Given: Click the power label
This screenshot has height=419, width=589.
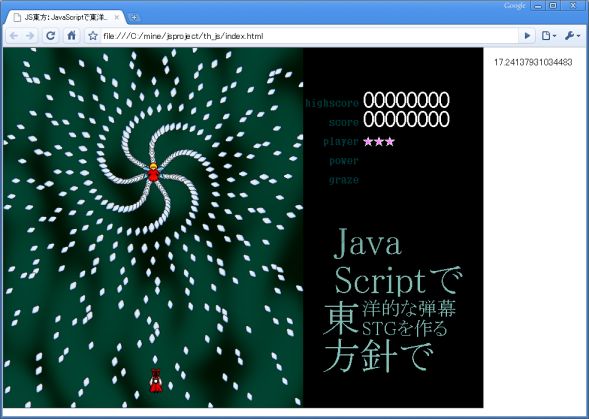Looking at the screenshot, I should [344, 161].
